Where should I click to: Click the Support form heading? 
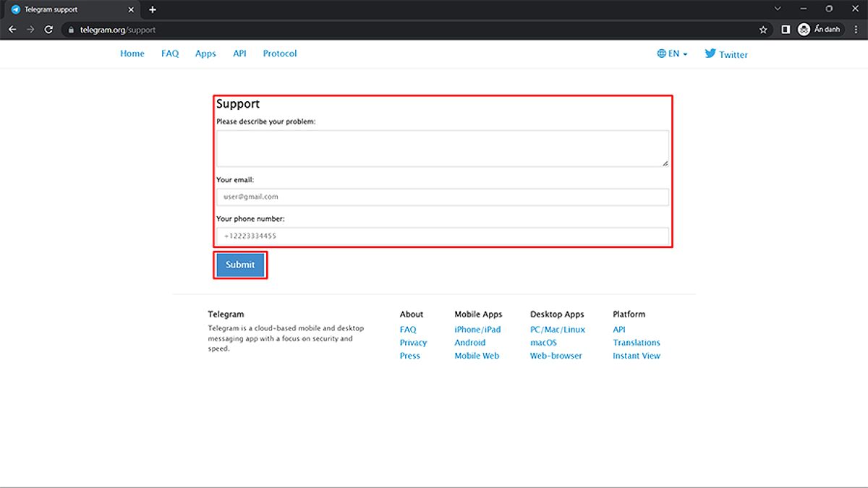click(238, 104)
